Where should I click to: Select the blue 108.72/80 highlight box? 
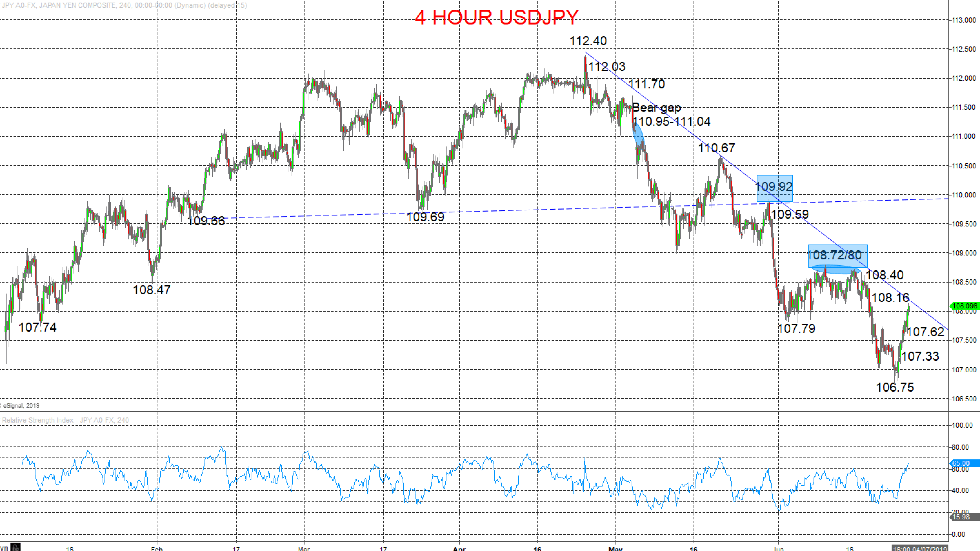pyautogui.click(x=838, y=256)
